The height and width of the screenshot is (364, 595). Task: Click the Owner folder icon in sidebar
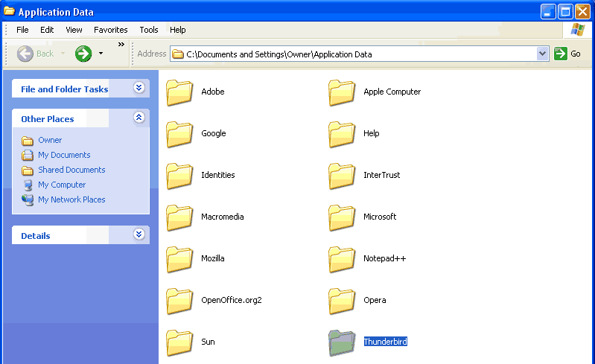28,141
